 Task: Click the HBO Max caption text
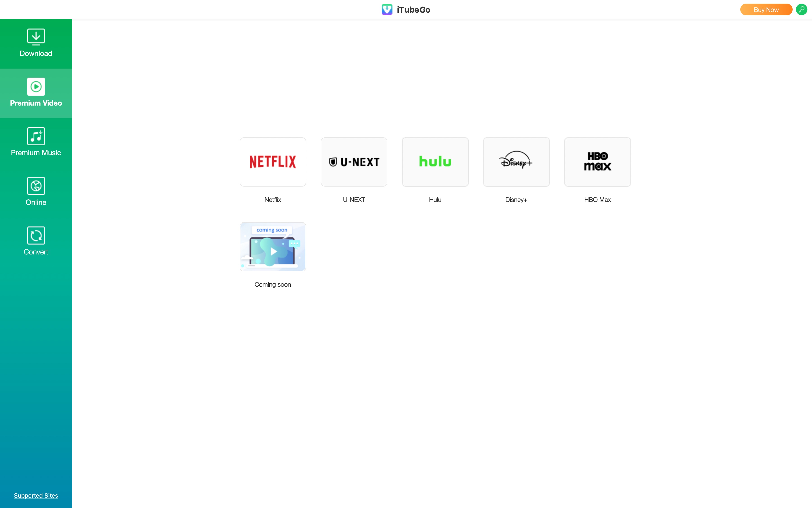pos(598,200)
